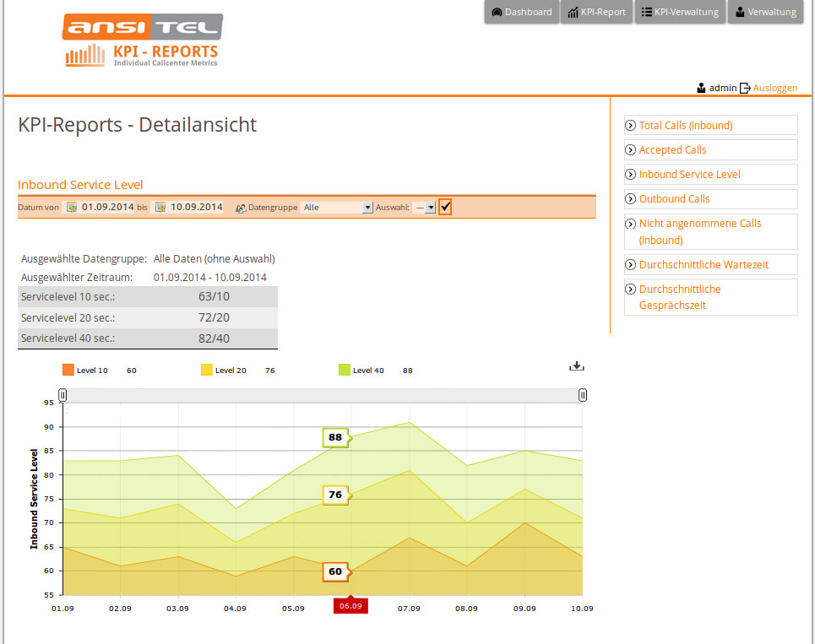815x644 pixels.
Task: Click the 88 value balloon on chart
Action: [x=336, y=437]
